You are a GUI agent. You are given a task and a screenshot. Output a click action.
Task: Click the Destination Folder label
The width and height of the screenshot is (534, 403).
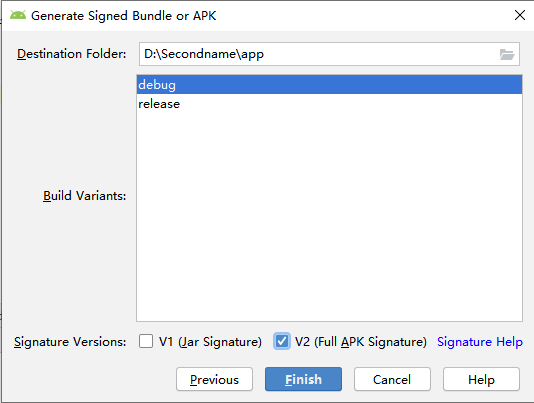point(72,54)
